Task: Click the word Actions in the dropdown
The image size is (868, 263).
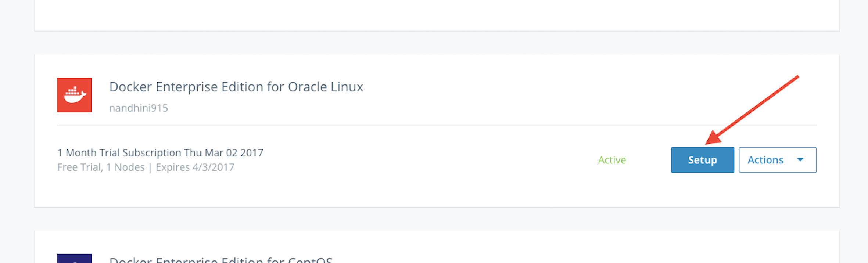Action: tap(765, 160)
